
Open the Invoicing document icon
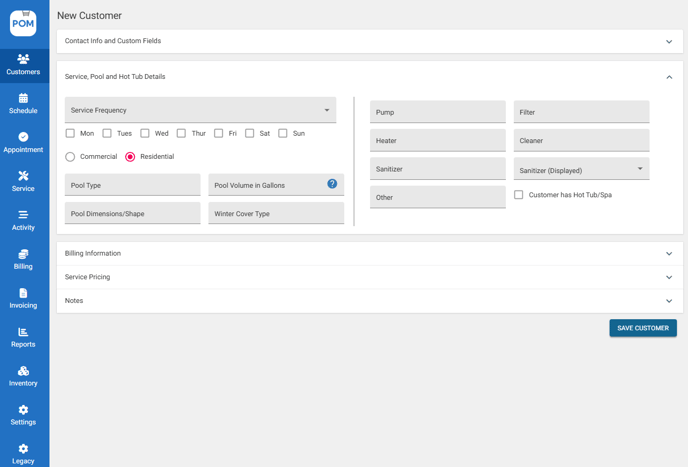[23, 294]
